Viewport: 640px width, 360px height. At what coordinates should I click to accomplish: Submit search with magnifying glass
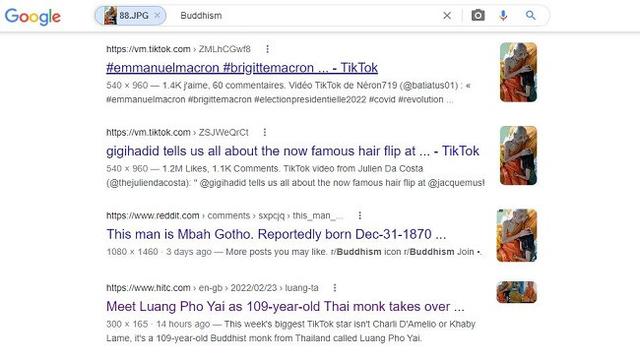click(x=530, y=16)
